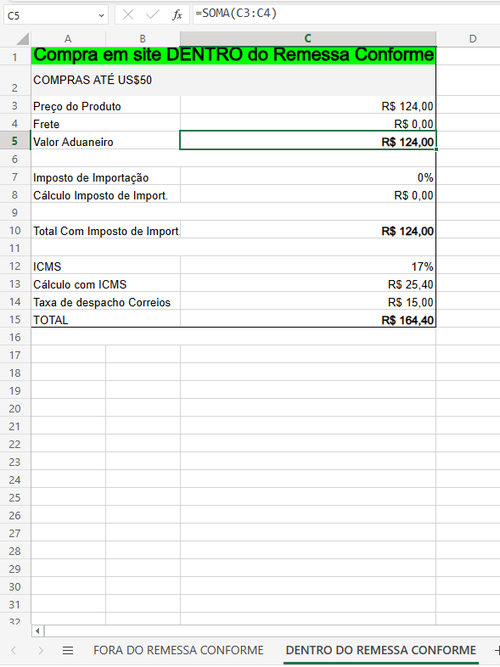Click horizontal scrollbar left arrow
The height and width of the screenshot is (667, 500).
[x=38, y=630]
